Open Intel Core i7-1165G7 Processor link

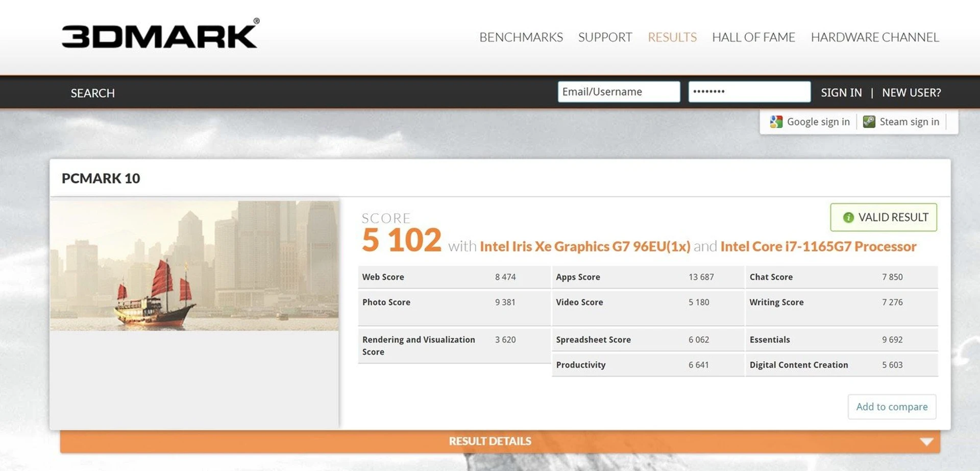[818, 247]
